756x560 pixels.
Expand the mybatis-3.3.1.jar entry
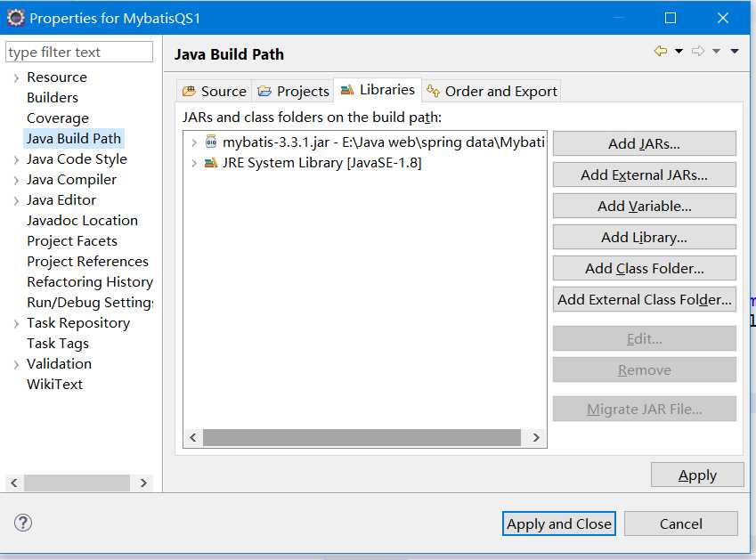tap(194, 142)
